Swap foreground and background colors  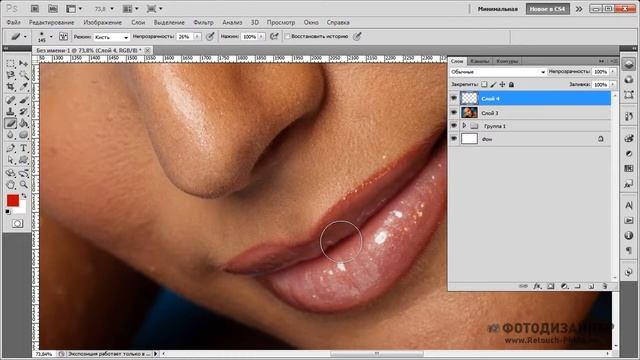(24, 196)
